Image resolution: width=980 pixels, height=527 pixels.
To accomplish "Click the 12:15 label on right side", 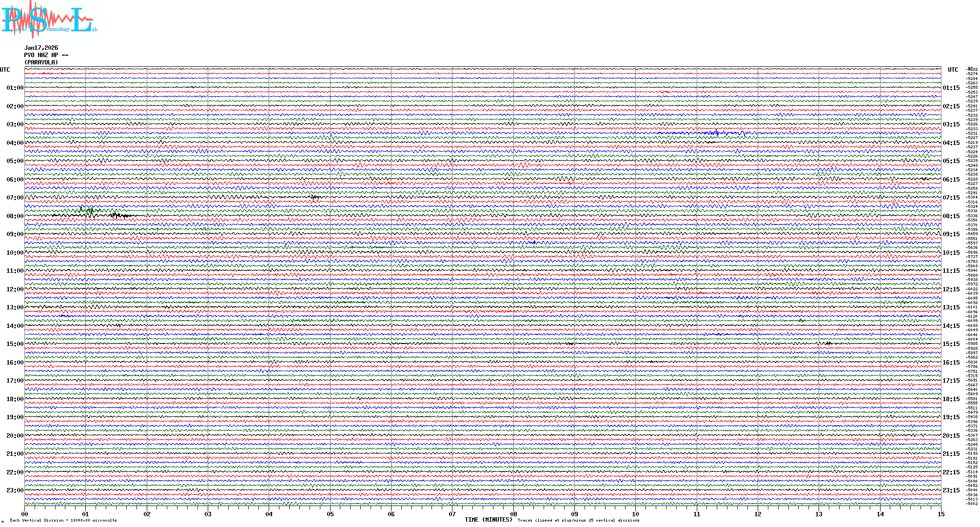I will tap(951, 289).
